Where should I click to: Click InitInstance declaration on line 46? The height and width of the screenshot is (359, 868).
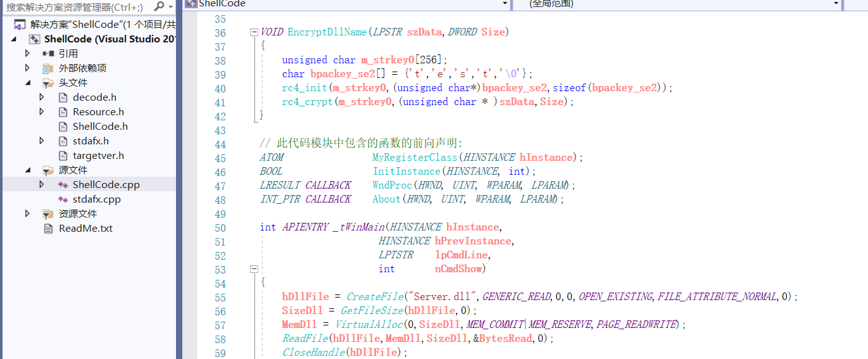[x=406, y=172]
